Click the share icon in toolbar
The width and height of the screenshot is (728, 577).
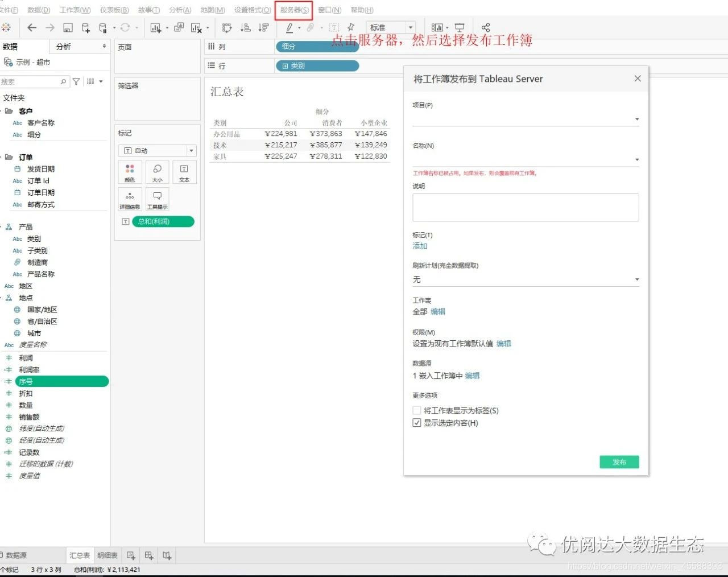[485, 27]
